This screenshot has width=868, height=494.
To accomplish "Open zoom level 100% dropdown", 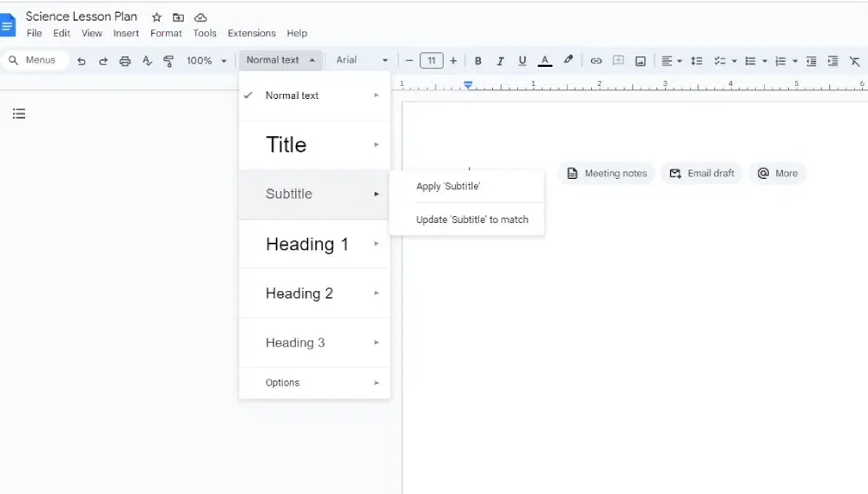I will click(207, 61).
